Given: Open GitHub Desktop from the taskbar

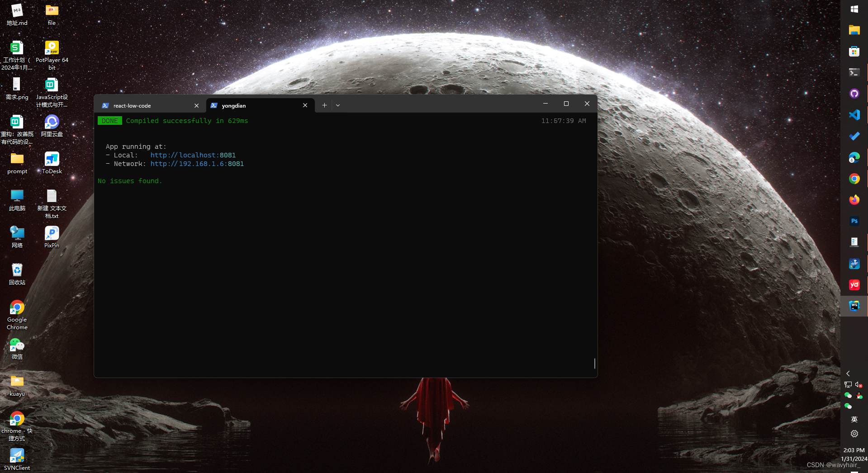Looking at the screenshot, I should click(x=854, y=94).
